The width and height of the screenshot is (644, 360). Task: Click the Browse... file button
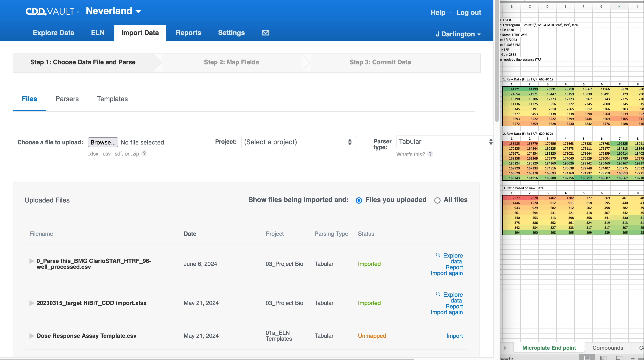click(x=103, y=142)
